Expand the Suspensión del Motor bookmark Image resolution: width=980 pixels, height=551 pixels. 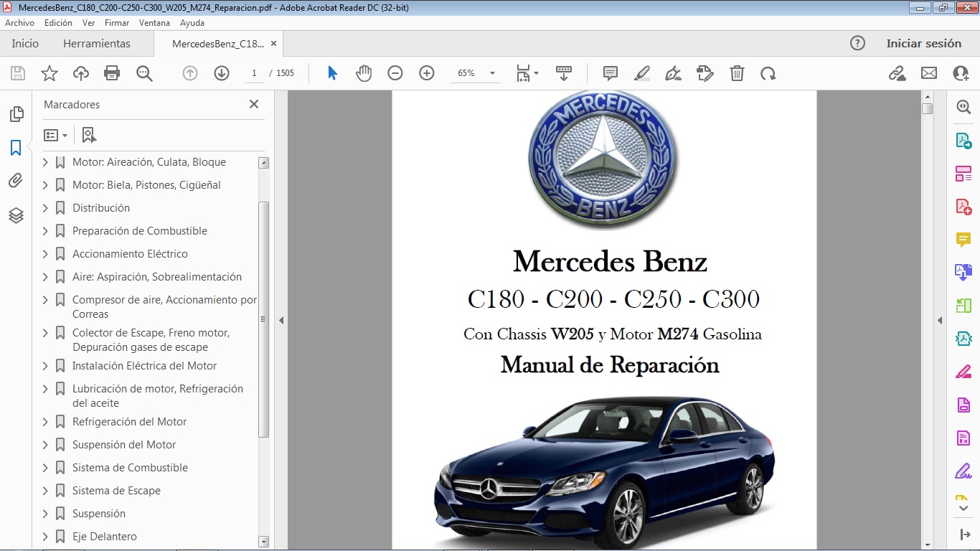45,444
